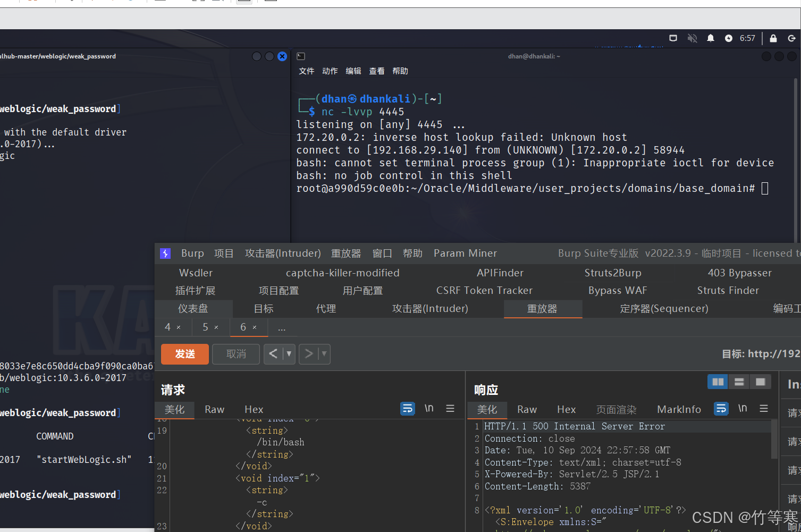Open the Param Miner menu

point(465,254)
